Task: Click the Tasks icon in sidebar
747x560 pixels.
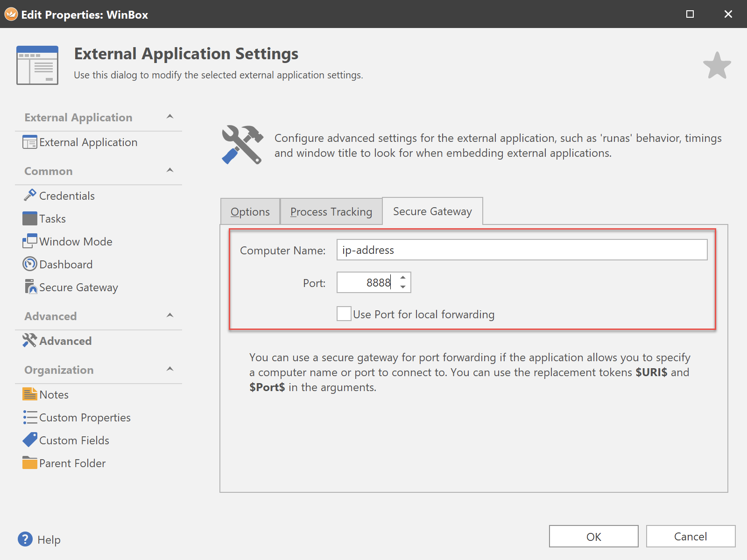Action: click(30, 218)
